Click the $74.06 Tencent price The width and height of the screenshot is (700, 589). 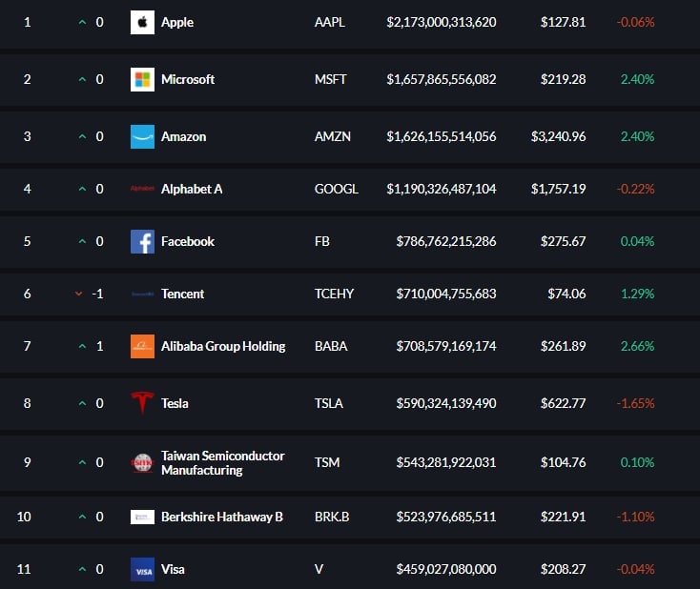coord(566,294)
